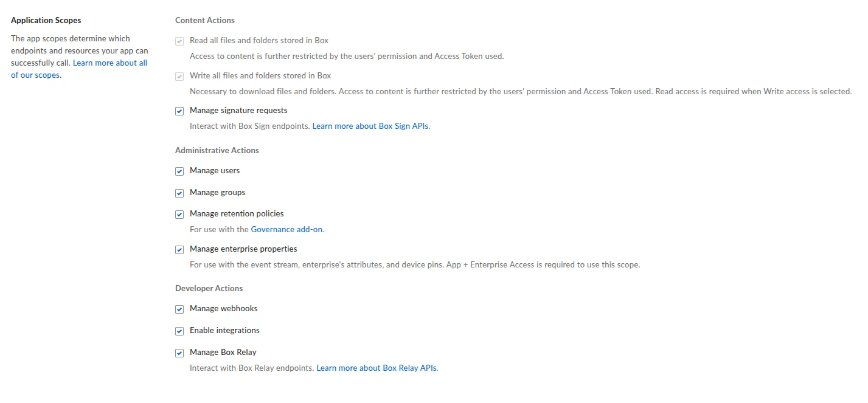Uncheck the Manage signature requests checkbox
The width and height of the screenshot is (868, 403).
179,111
